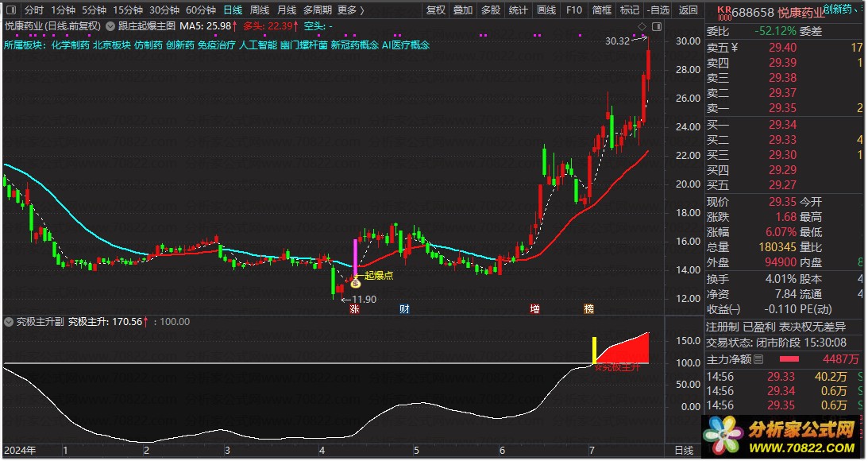
Task: Open the 多周期 multi-period view
Action: click(317, 10)
